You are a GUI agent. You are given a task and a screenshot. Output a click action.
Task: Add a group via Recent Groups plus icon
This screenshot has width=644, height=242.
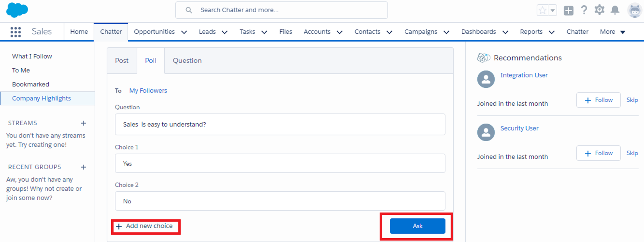click(84, 167)
